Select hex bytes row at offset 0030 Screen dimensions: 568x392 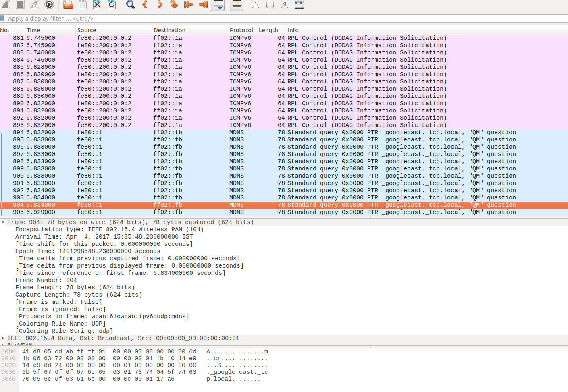point(109,372)
